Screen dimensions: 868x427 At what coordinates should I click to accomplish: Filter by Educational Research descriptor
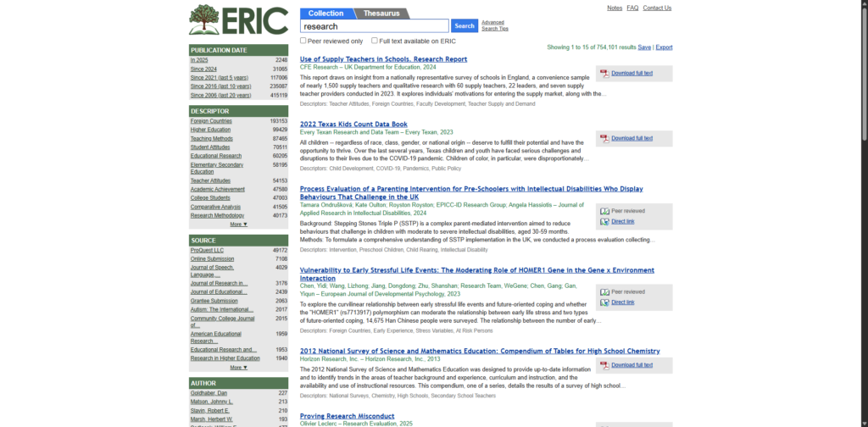(x=216, y=156)
